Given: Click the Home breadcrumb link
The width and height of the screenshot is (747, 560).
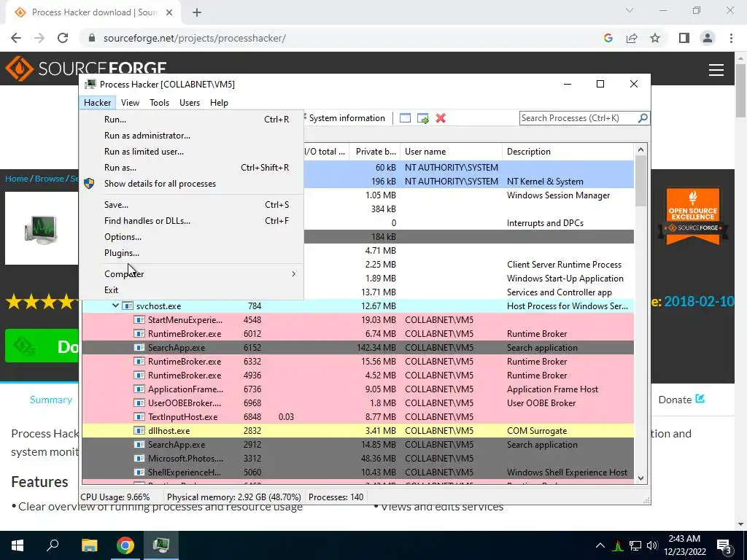Looking at the screenshot, I should pyautogui.click(x=17, y=179).
